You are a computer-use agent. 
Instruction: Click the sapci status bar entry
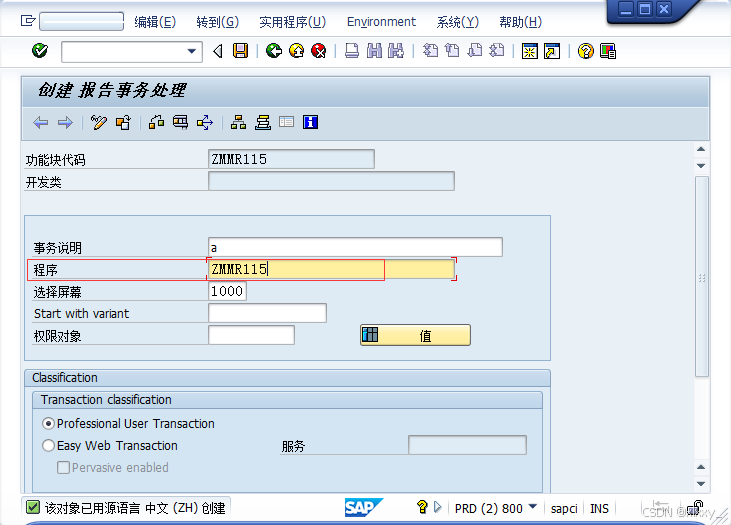(x=564, y=508)
